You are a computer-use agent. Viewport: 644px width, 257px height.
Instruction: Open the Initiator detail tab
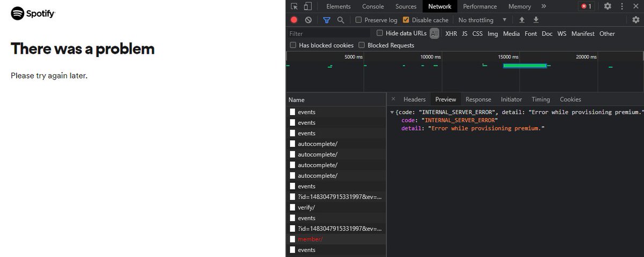coord(511,99)
